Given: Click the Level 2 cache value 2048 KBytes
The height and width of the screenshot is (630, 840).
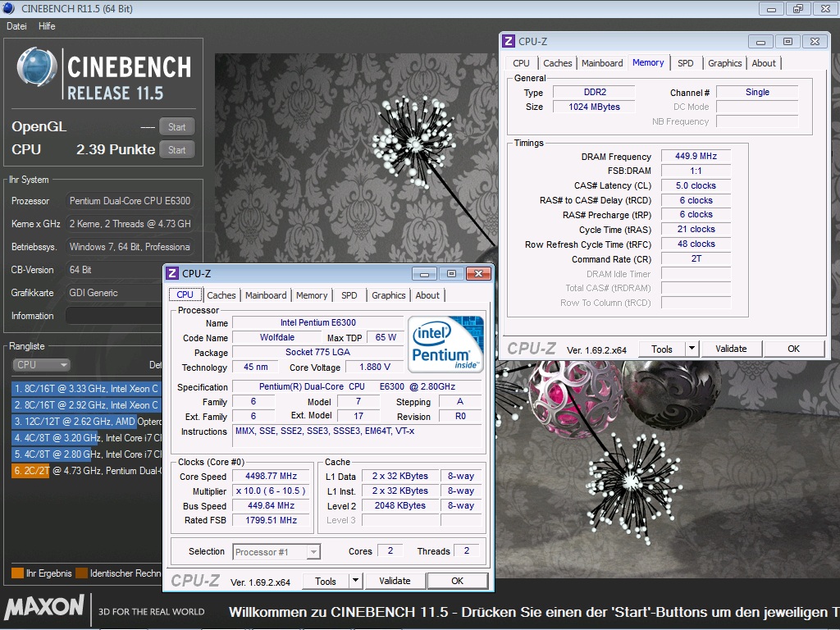Looking at the screenshot, I should coord(400,505).
